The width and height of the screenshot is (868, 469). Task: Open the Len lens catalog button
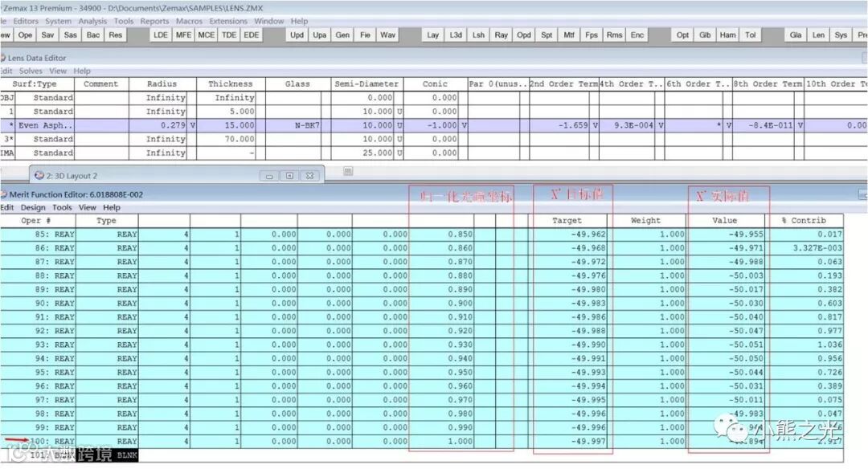[x=818, y=35]
